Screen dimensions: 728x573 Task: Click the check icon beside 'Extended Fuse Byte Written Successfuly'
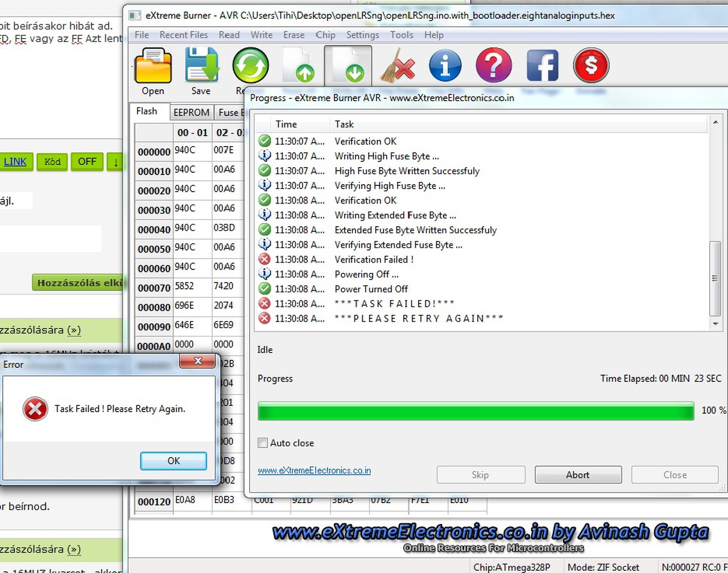pyautogui.click(x=264, y=230)
